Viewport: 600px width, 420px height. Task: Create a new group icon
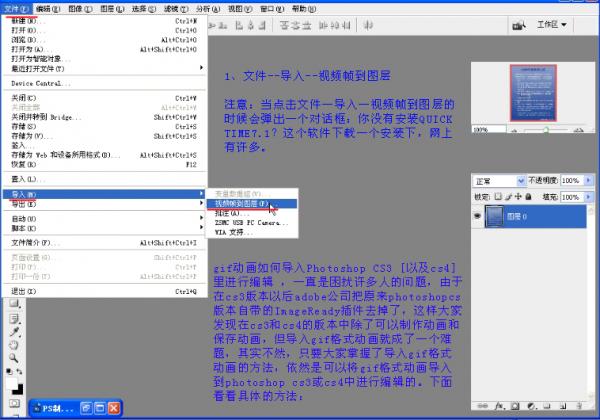pos(547,406)
